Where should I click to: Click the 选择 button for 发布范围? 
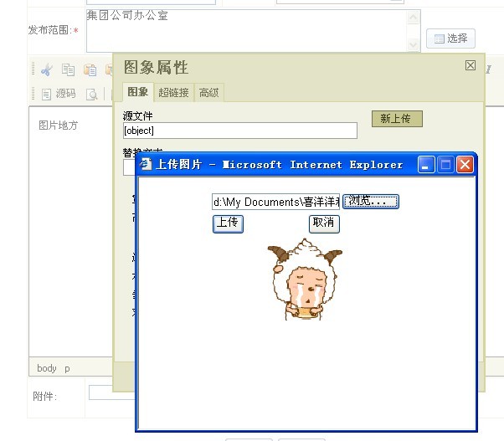(450, 38)
